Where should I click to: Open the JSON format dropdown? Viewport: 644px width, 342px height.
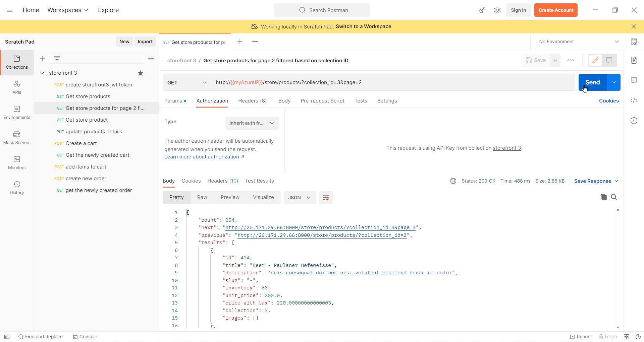pyautogui.click(x=300, y=198)
